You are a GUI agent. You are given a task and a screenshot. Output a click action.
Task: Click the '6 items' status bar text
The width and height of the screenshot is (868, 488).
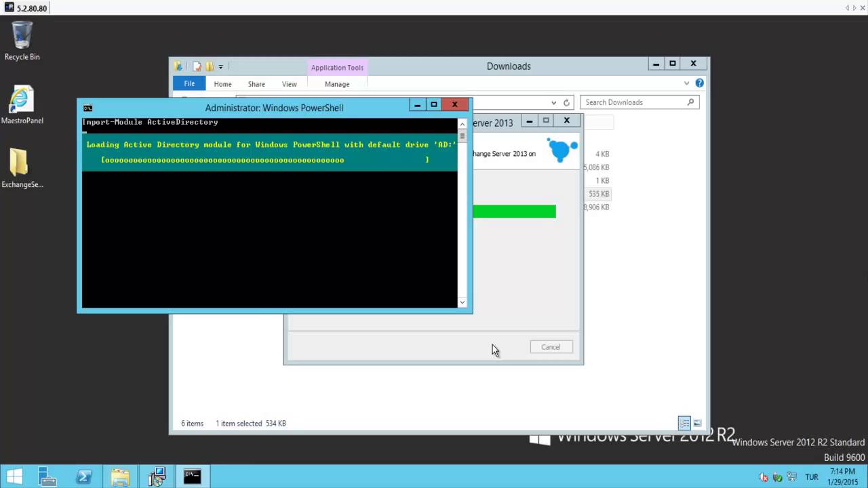(192, 424)
